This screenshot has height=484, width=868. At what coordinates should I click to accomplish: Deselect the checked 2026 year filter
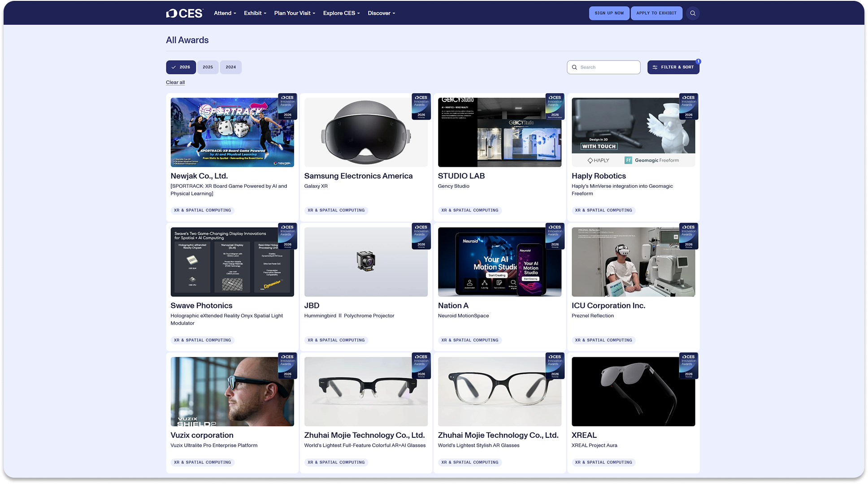click(x=181, y=67)
